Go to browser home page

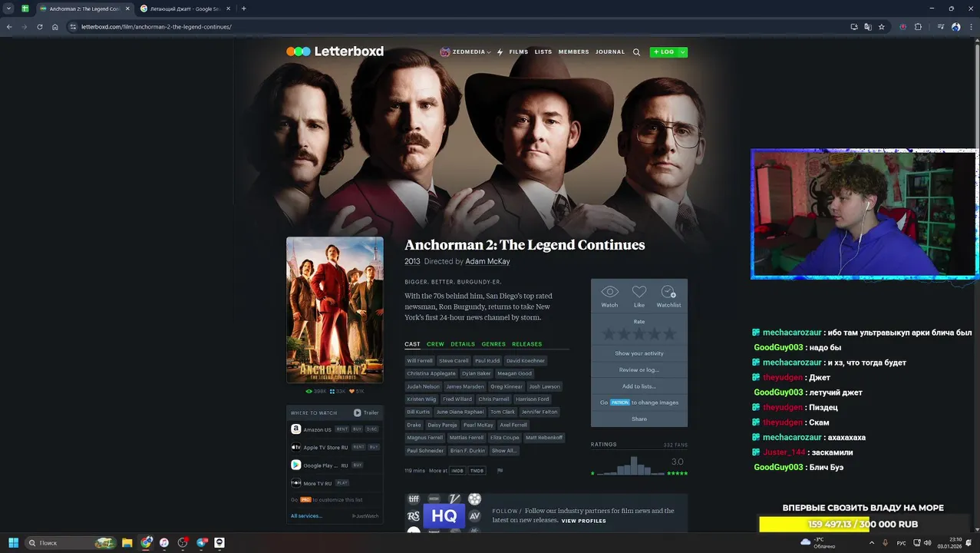pyautogui.click(x=55, y=27)
